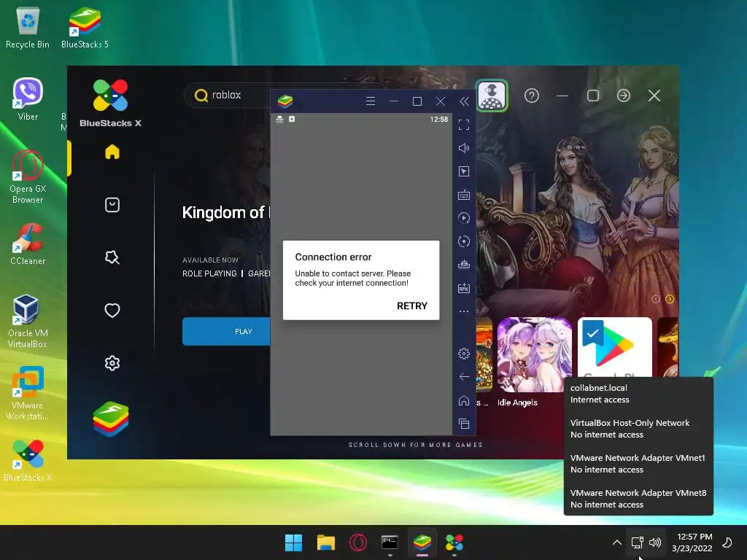
Task: Click the BlueStacks X taskbar icon
Action: point(454,542)
